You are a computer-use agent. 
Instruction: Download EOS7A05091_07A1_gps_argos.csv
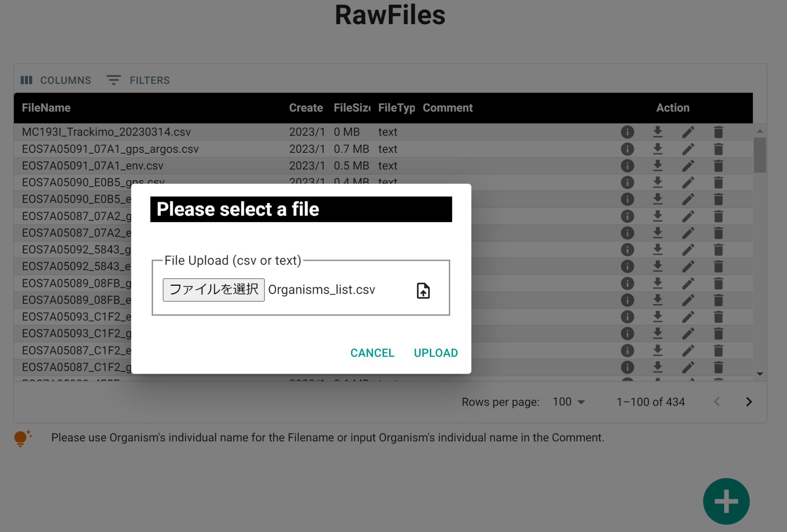pos(657,149)
